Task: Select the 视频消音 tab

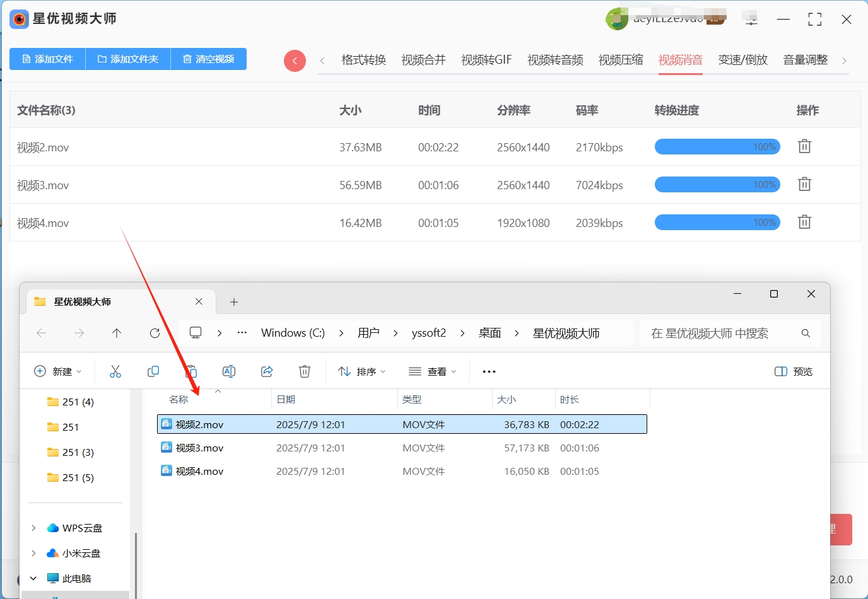Action: pyautogui.click(x=681, y=60)
